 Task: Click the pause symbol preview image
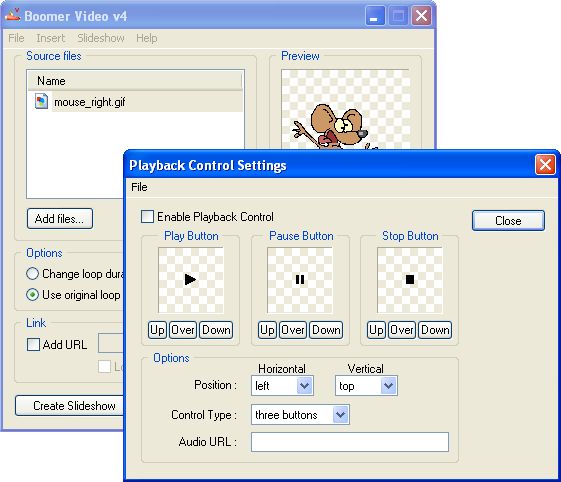pyautogui.click(x=300, y=280)
